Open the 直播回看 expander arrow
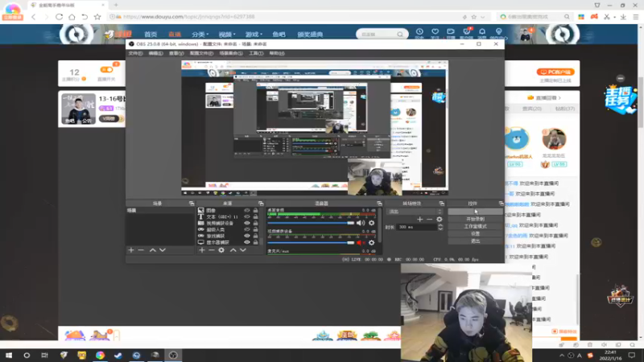The height and width of the screenshot is (362, 644). pos(559,97)
